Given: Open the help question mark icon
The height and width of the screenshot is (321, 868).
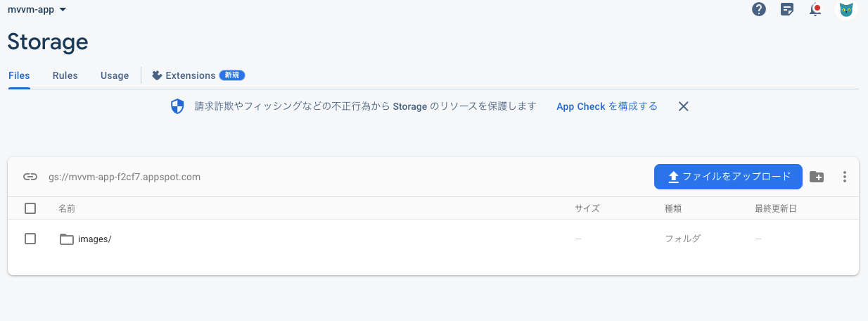Looking at the screenshot, I should 758,10.
